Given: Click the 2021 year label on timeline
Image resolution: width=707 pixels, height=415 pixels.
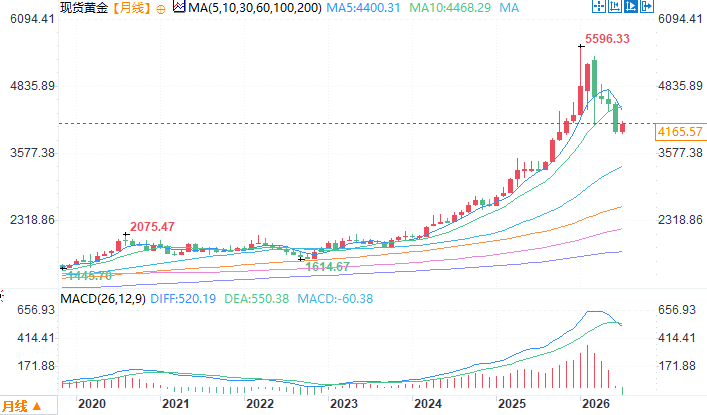Looking at the screenshot, I should 175,403.
